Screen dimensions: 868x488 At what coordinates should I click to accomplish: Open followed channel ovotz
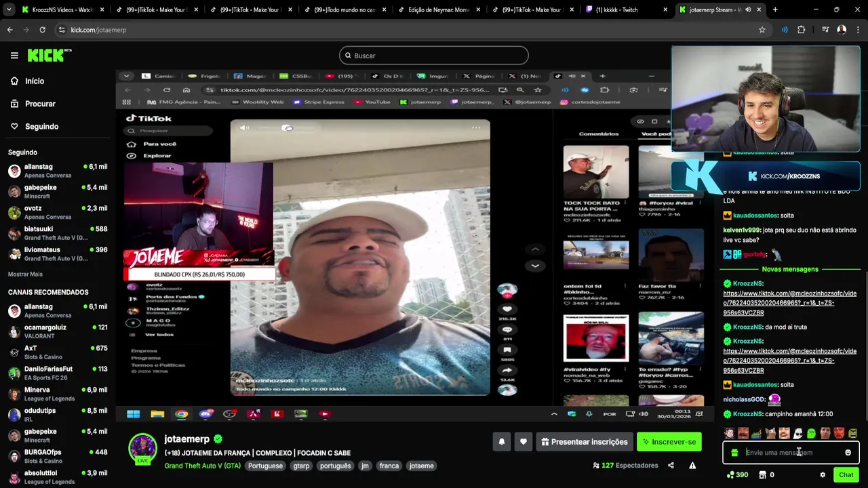(58, 212)
